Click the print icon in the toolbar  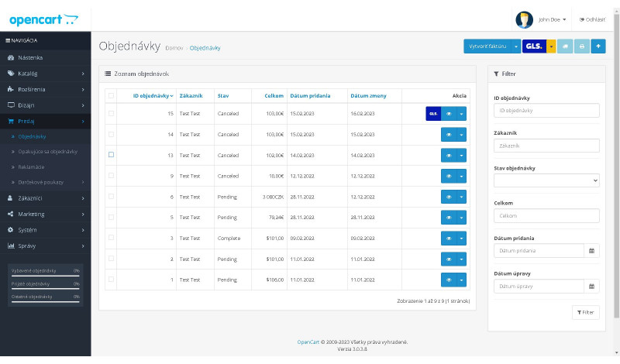[581, 46]
